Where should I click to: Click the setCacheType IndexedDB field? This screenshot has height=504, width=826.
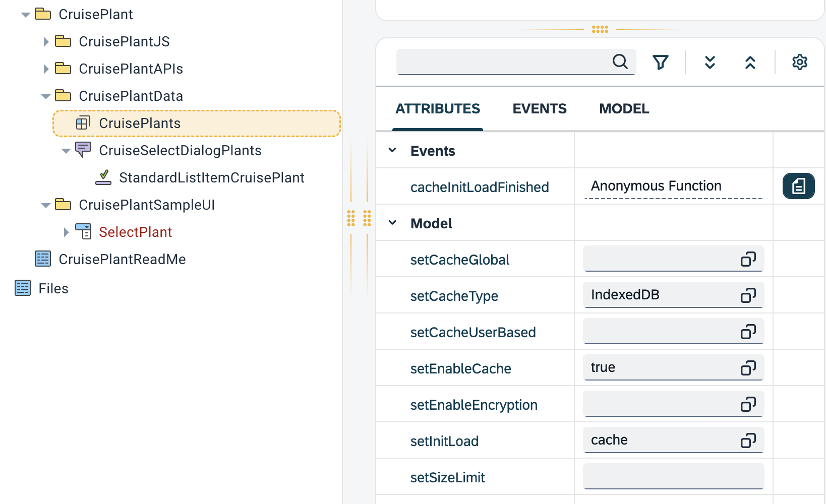(673, 295)
